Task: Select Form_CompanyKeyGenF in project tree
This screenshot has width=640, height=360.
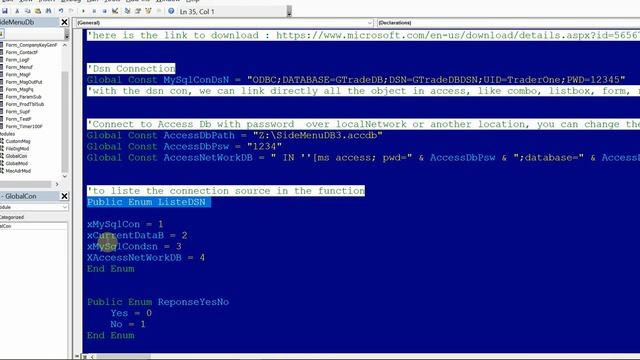Action: pos(31,45)
